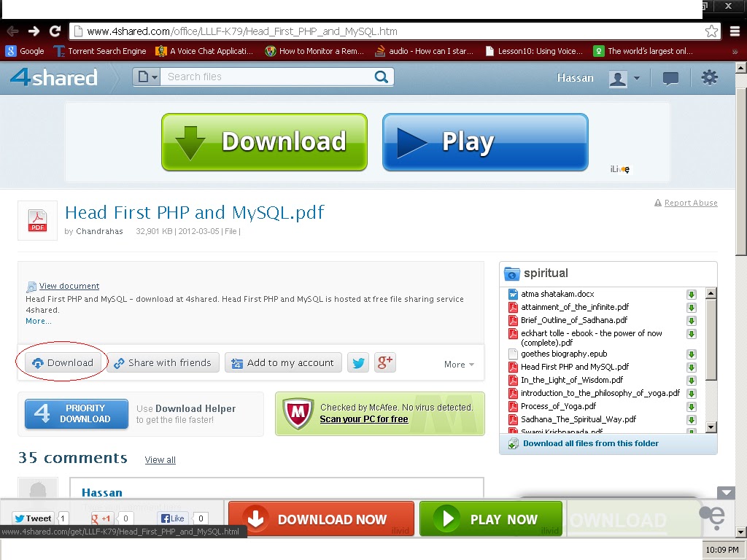The image size is (747, 560).
Task: Click Download all files from this folder
Action: (x=591, y=443)
